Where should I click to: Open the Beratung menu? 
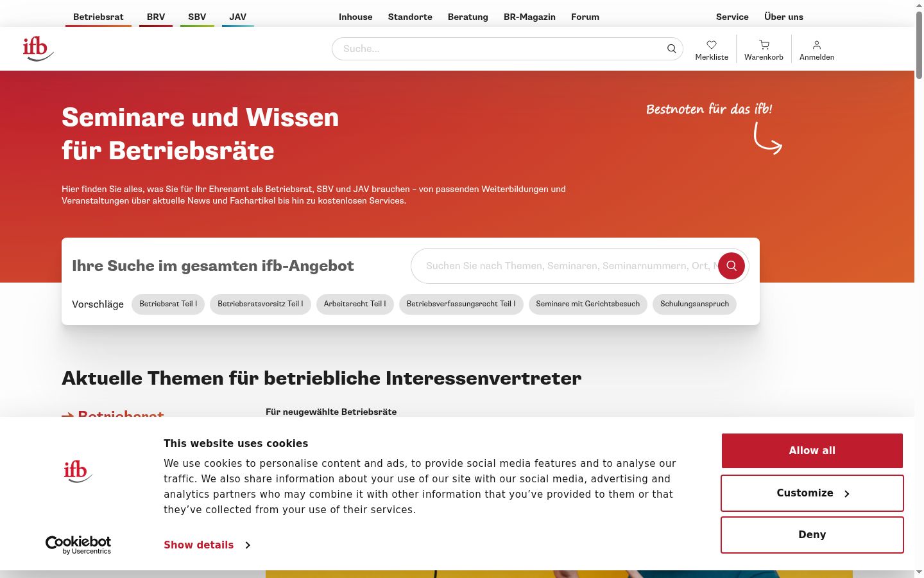click(468, 17)
